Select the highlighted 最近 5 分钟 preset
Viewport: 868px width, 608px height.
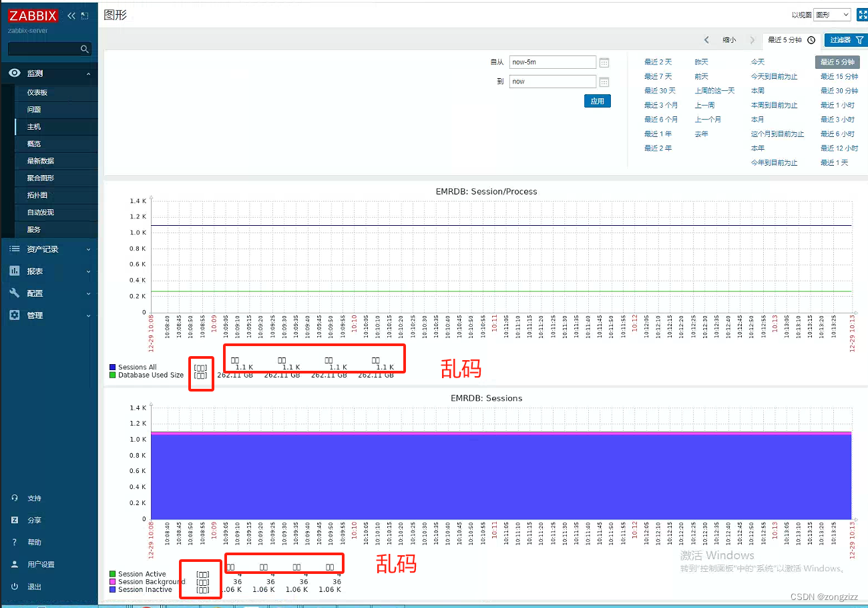click(x=837, y=61)
